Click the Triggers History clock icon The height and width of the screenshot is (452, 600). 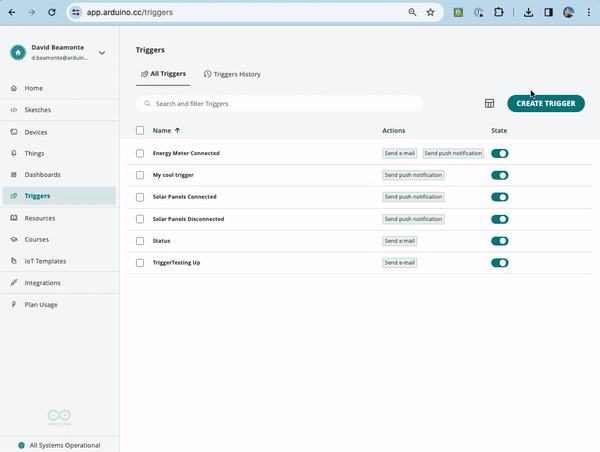tap(207, 74)
